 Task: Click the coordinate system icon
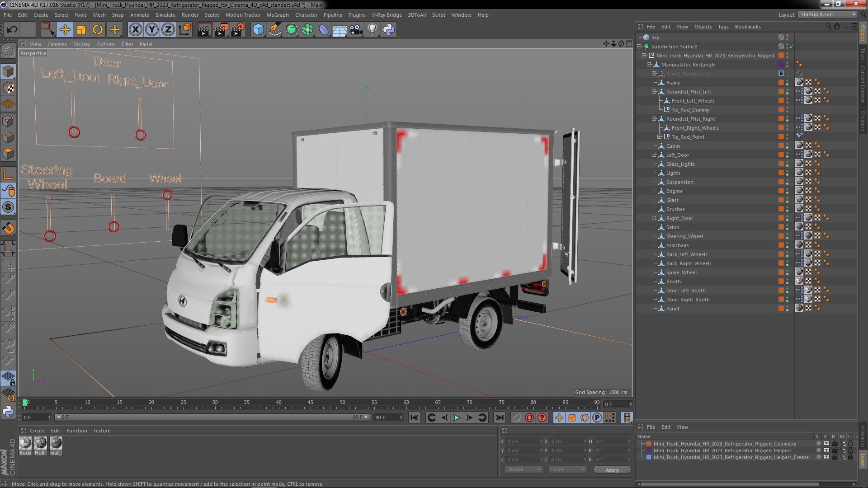(x=185, y=30)
